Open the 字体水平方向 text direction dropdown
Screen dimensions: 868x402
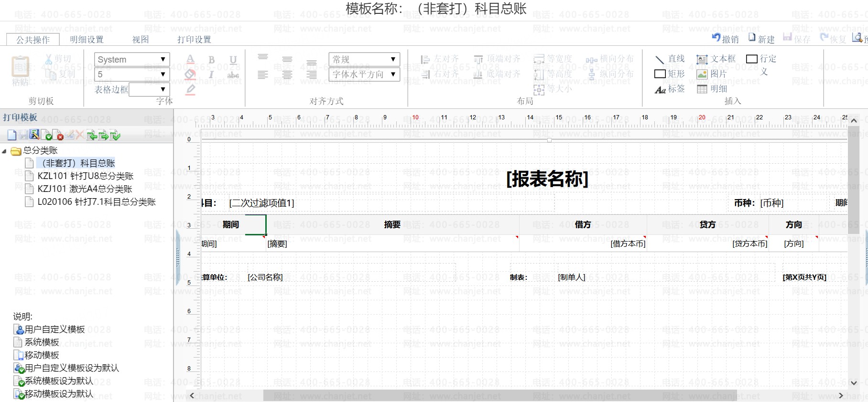coord(364,74)
